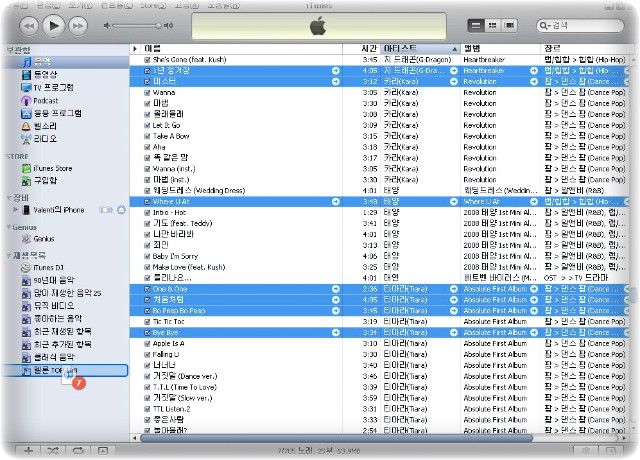This screenshot has height=460, width=640.
Task: Uncheck Baby I'm Sorry checkbox
Action: [147, 256]
